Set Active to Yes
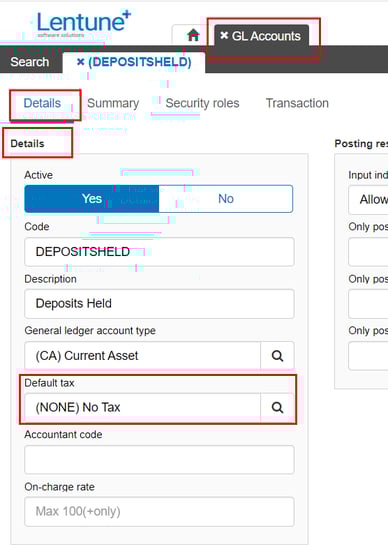The width and height of the screenshot is (388, 549). click(92, 199)
